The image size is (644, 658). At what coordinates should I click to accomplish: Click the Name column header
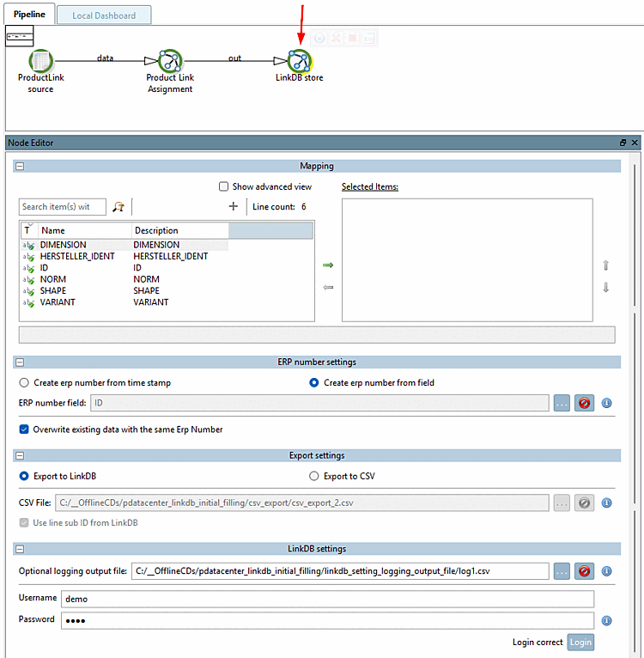(x=85, y=230)
